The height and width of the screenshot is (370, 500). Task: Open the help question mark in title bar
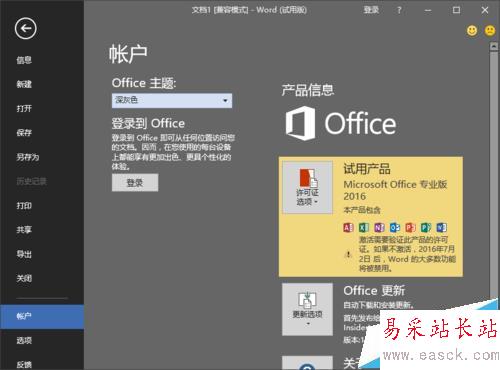point(399,10)
